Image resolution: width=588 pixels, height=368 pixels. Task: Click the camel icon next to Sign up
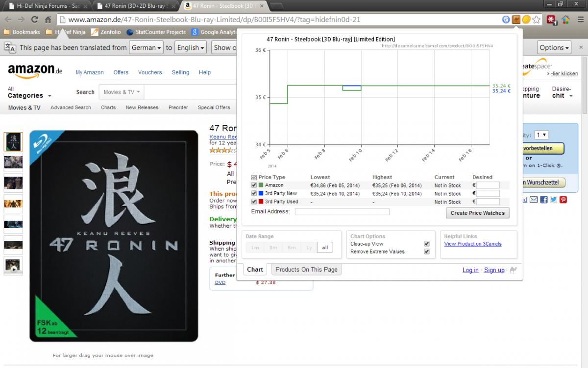pyautogui.click(x=513, y=270)
